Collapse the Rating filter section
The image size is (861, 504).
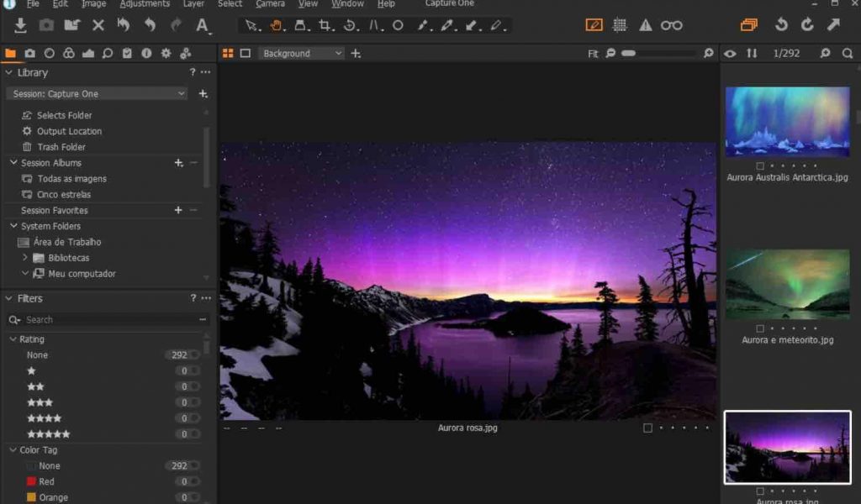click(x=12, y=339)
